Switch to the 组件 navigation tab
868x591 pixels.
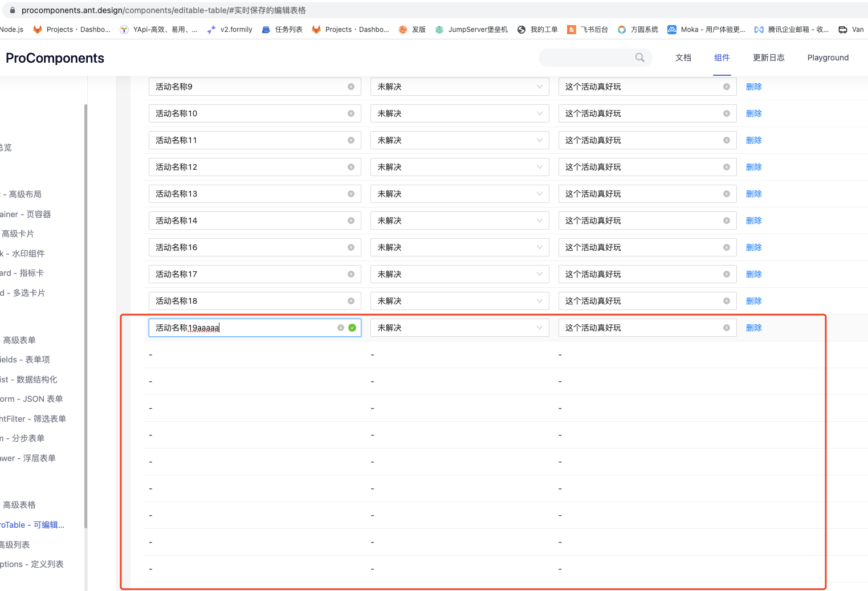pyautogui.click(x=722, y=58)
